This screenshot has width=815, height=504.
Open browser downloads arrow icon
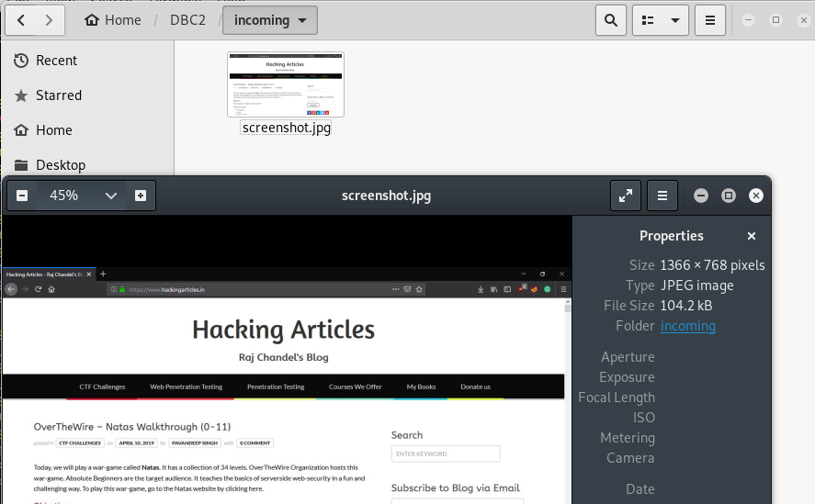[481, 289]
